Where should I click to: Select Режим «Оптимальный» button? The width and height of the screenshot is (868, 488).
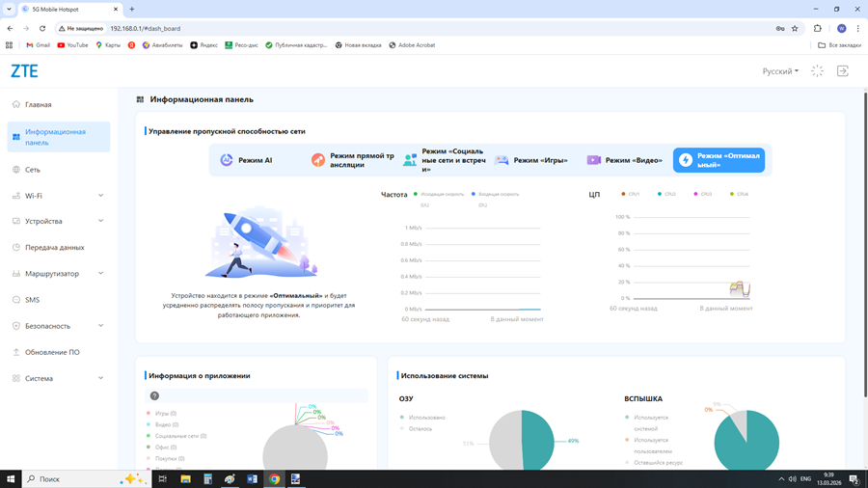719,160
